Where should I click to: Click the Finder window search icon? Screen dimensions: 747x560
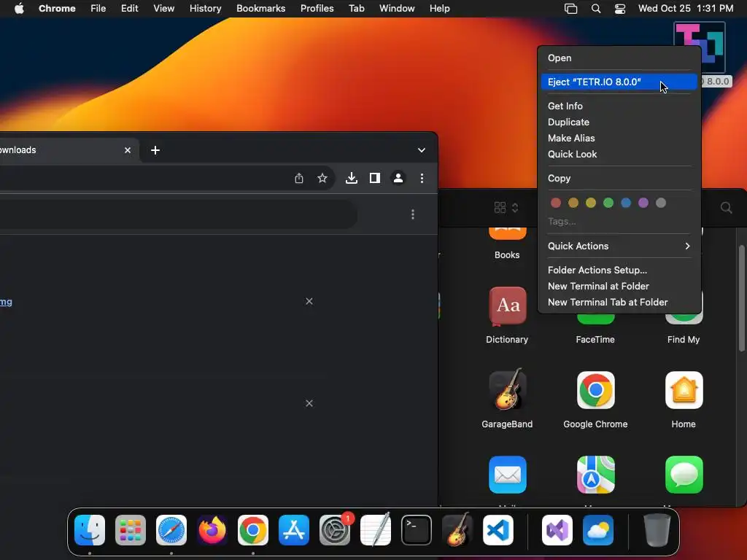[726, 208]
